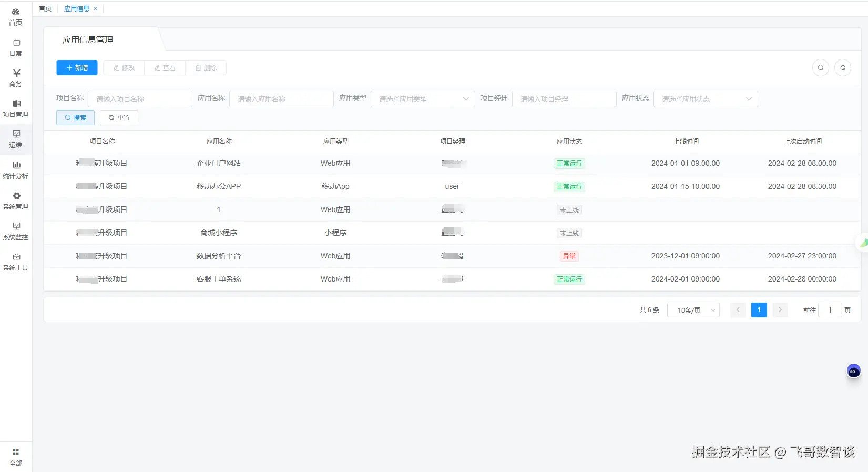
Task: Focus the 项目名称 input field
Action: pyautogui.click(x=140, y=99)
